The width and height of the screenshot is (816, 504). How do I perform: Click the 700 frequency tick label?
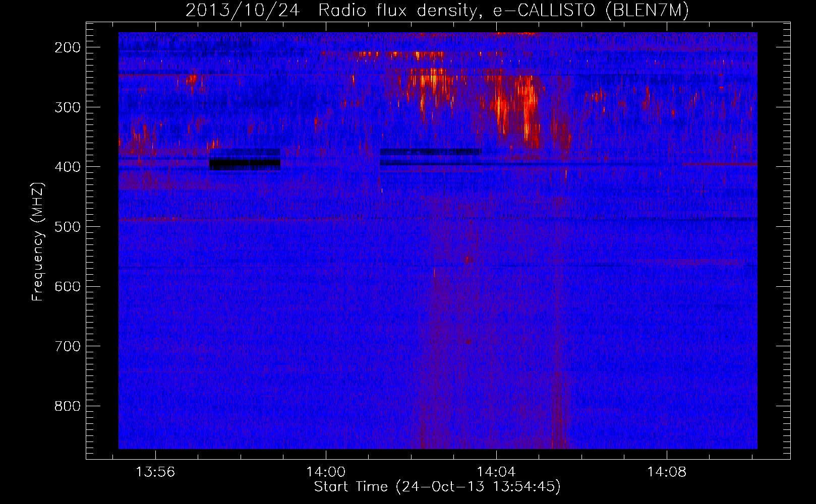[68, 346]
